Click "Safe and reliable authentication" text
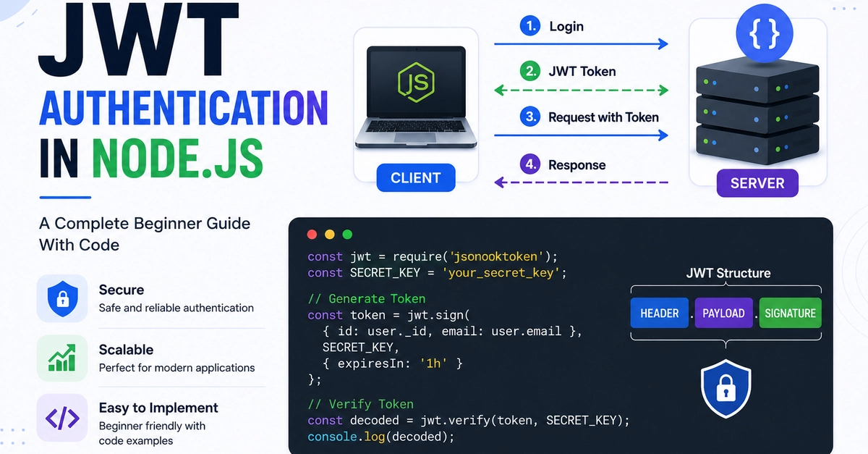Screen dimensions: 868x454 pyautogui.click(x=176, y=308)
